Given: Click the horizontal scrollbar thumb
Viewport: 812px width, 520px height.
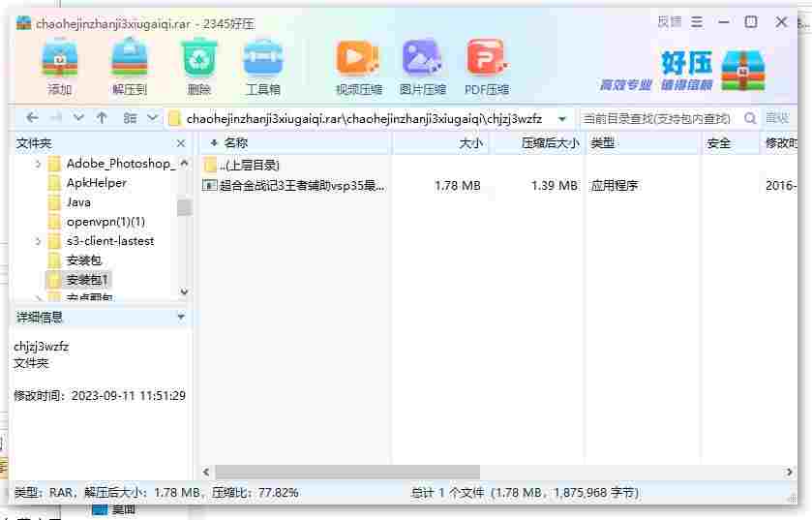Looking at the screenshot, I should 347,472.
